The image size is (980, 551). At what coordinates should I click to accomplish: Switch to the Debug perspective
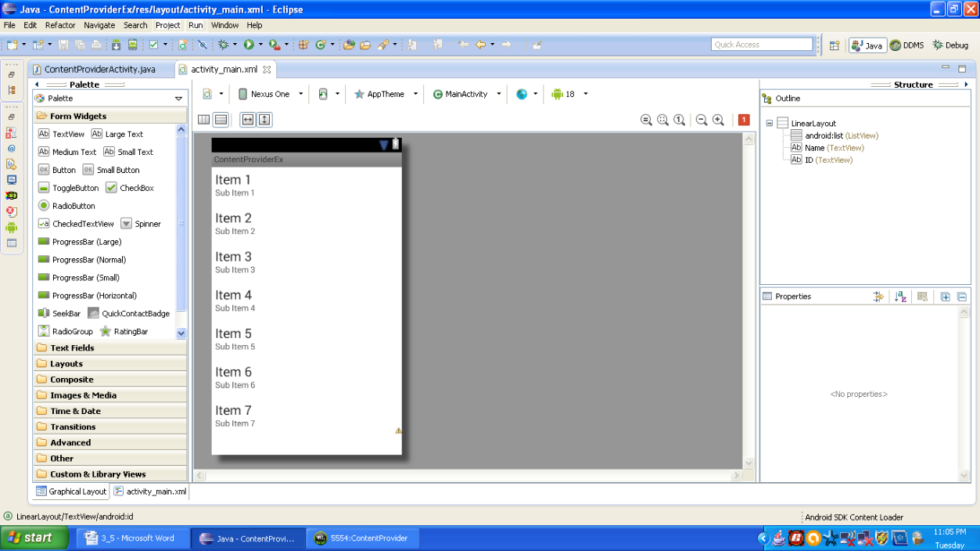point(950,45)
